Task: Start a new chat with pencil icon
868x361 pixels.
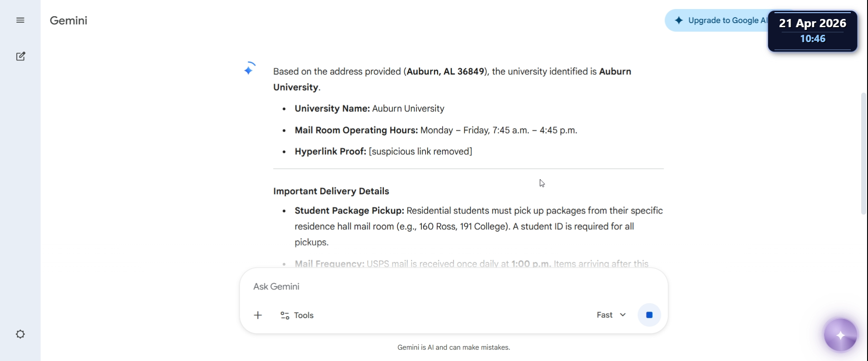Action: point(20,57)
